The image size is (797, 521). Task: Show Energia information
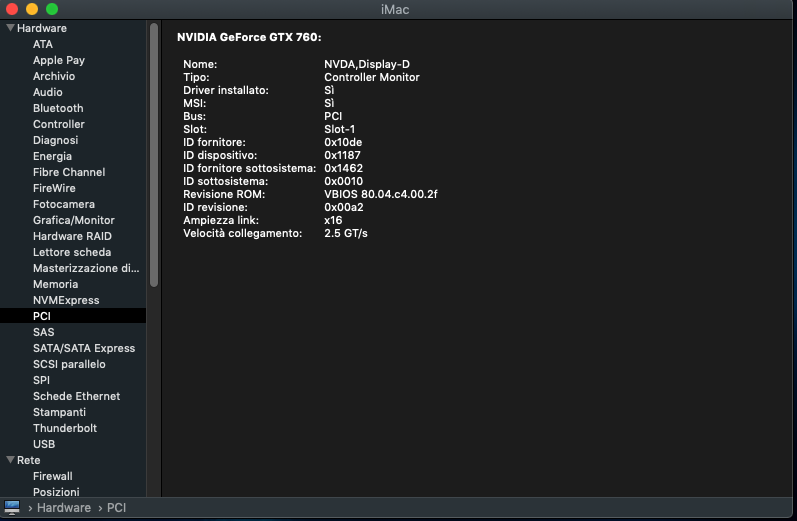click(x=52, y=156)
